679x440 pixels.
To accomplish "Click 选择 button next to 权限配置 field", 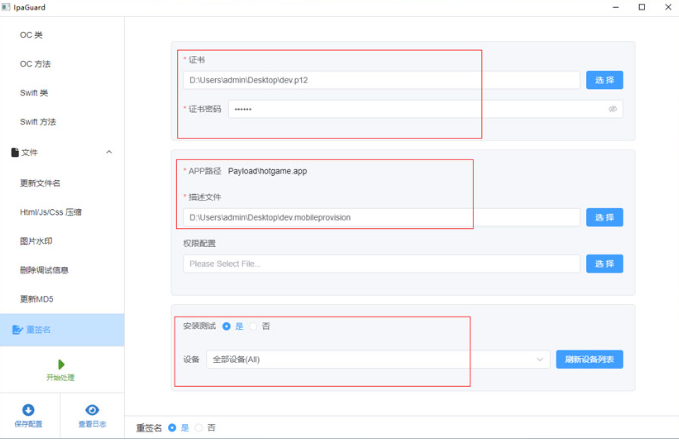I will 605,264.
